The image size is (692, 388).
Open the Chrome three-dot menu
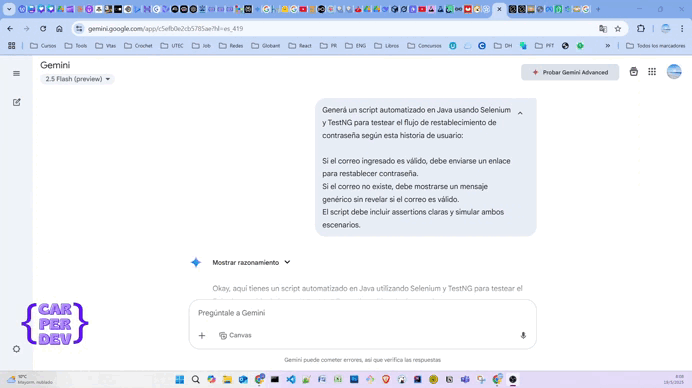[x=682, y=29]
